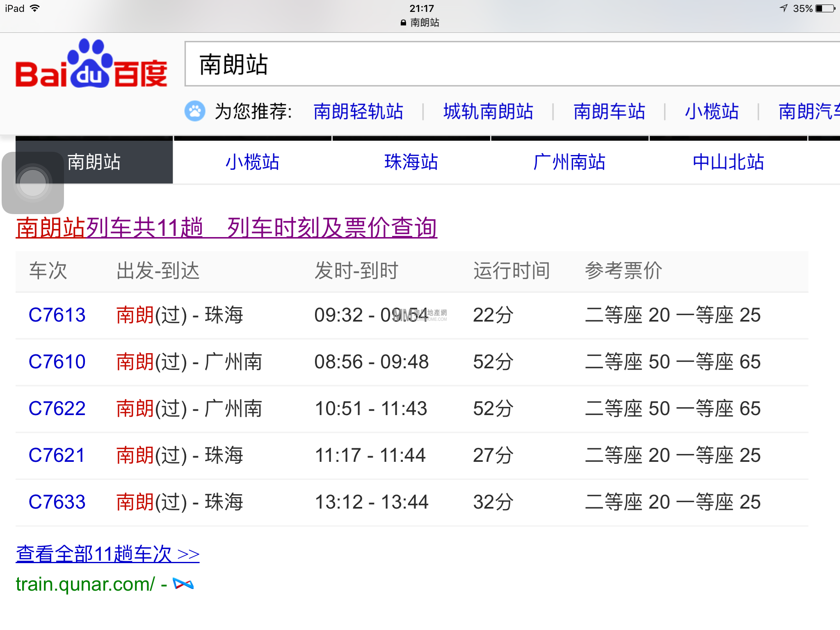Open train C7633 link
The image size is (840, 630).
pos(57,502)
